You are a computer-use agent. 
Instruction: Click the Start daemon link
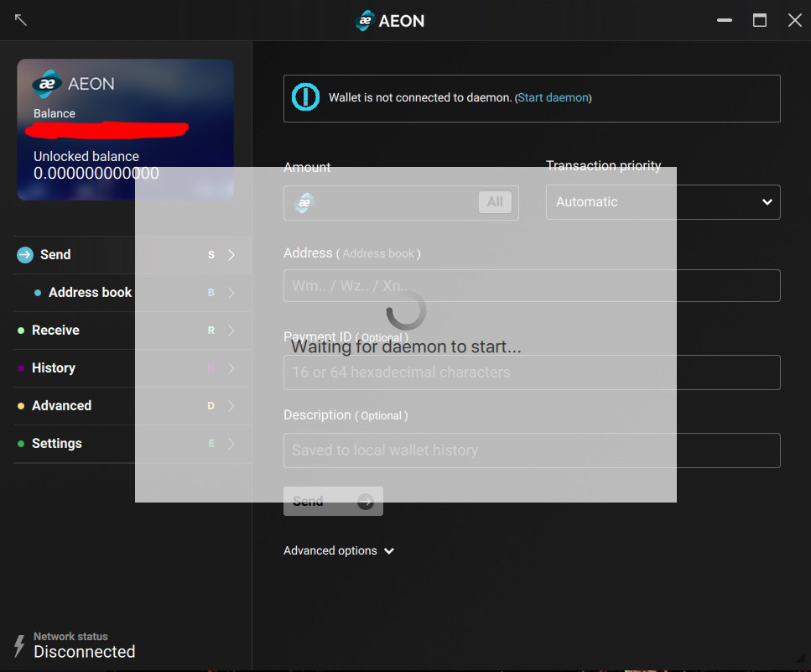(x=553, y=98)
